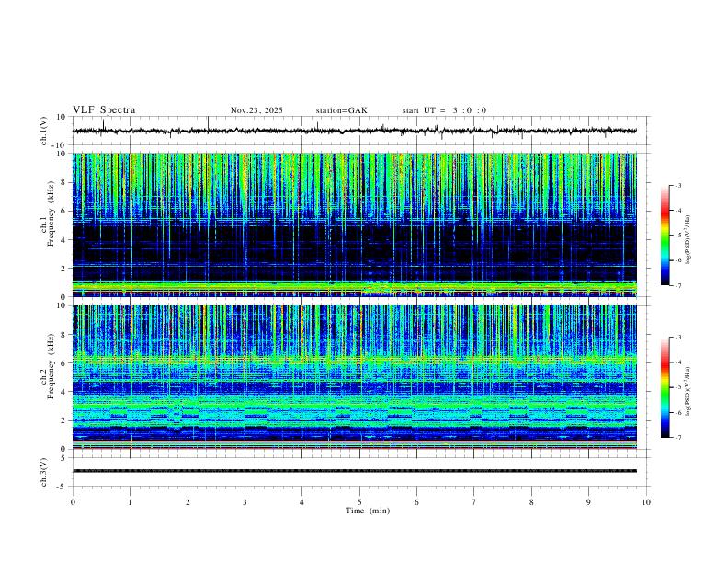The height and width of the screenshot is (563, 728).
Task: Click the "ch.1(V)" waveform axis label
Action: [44, 131]
